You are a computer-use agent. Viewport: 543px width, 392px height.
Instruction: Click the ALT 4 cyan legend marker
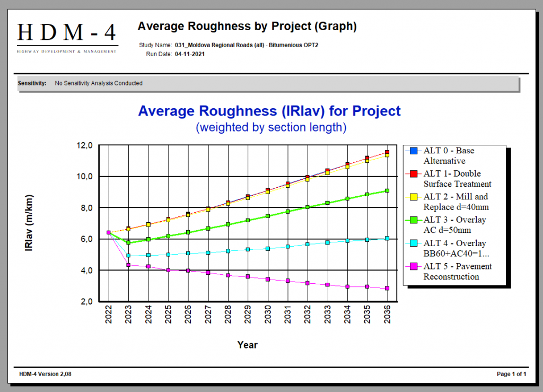414,243
